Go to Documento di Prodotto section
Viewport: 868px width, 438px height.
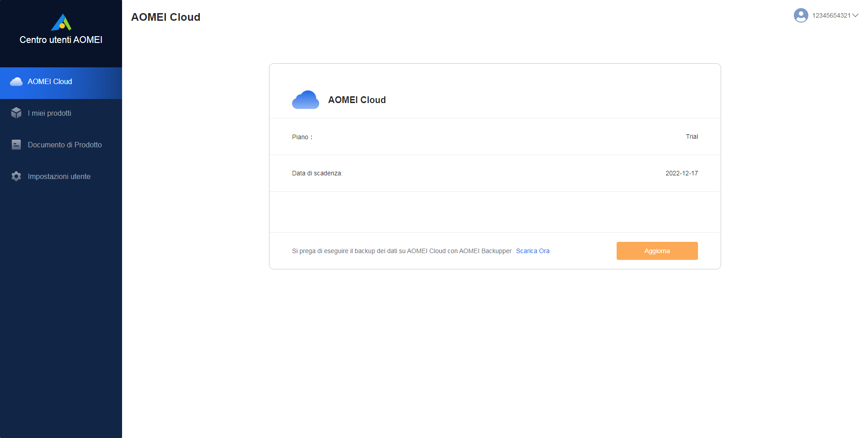(x=61, y=145)
